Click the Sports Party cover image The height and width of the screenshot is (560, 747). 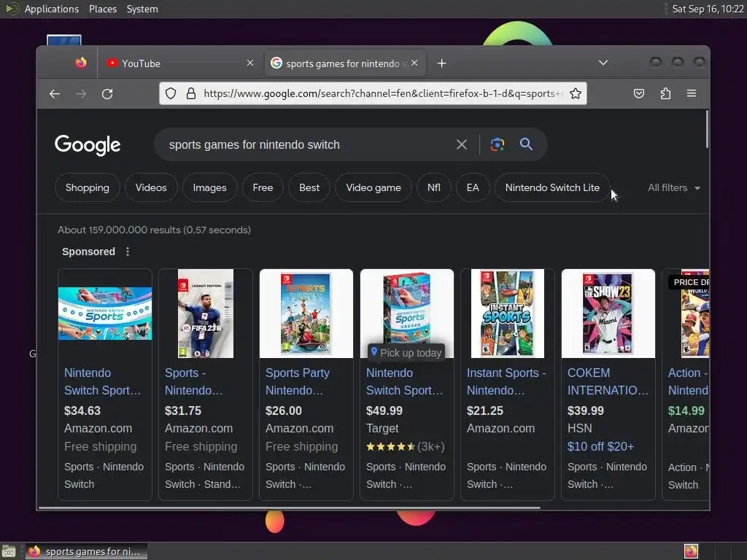point(306,314)
